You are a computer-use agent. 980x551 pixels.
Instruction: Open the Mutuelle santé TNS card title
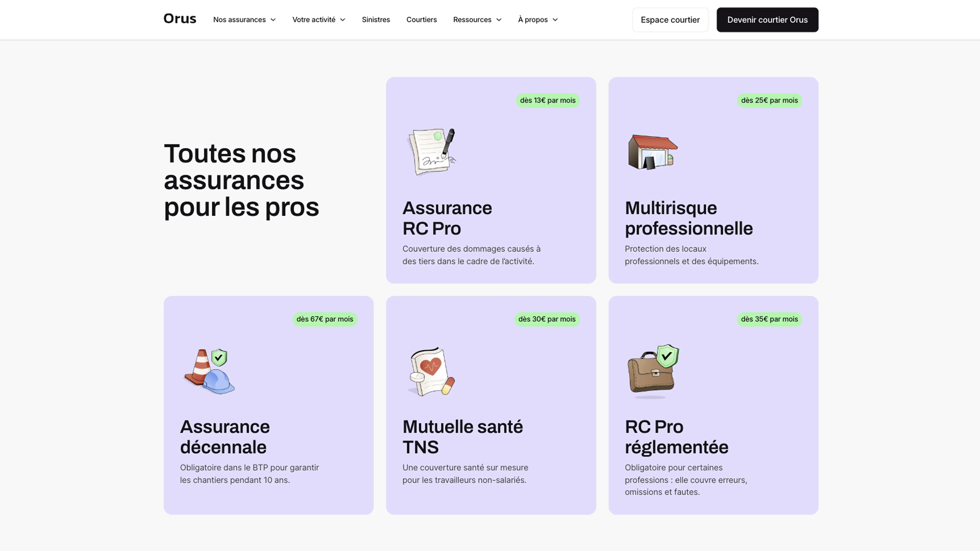[463, 437]
